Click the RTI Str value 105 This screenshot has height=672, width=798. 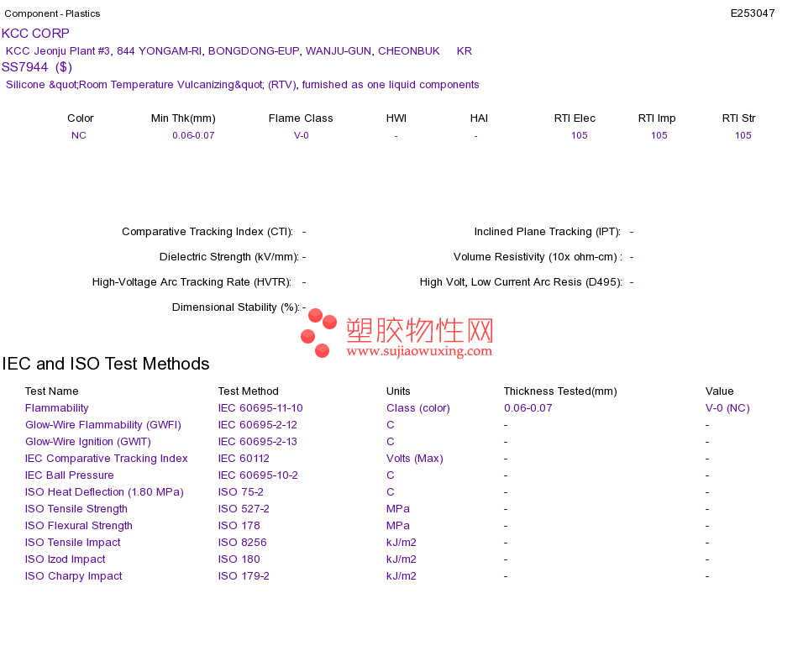coord(743,135)
